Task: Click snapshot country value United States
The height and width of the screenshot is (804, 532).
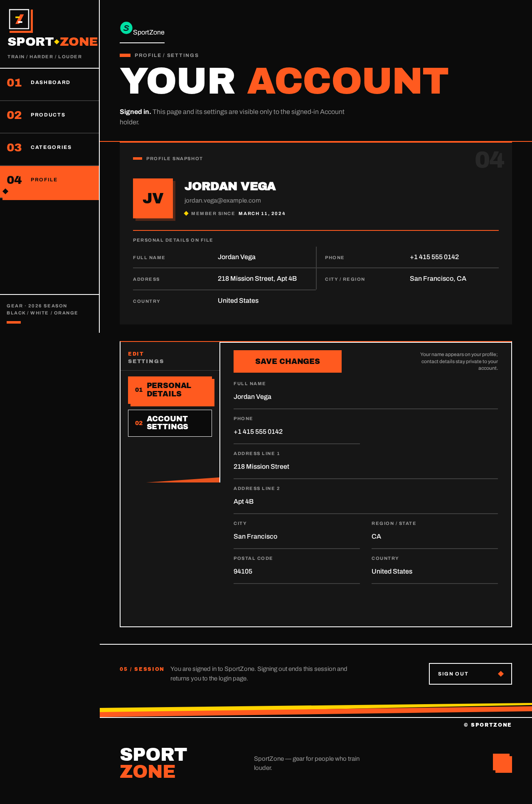Action: click(x=238, y=301)
